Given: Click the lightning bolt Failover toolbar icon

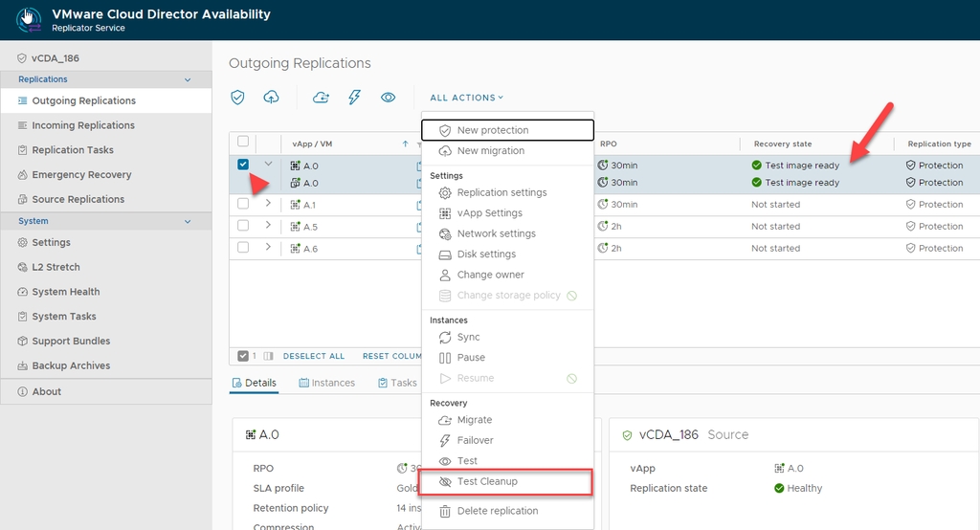Looking at the screenshot, I should click(x=355, y=98).
